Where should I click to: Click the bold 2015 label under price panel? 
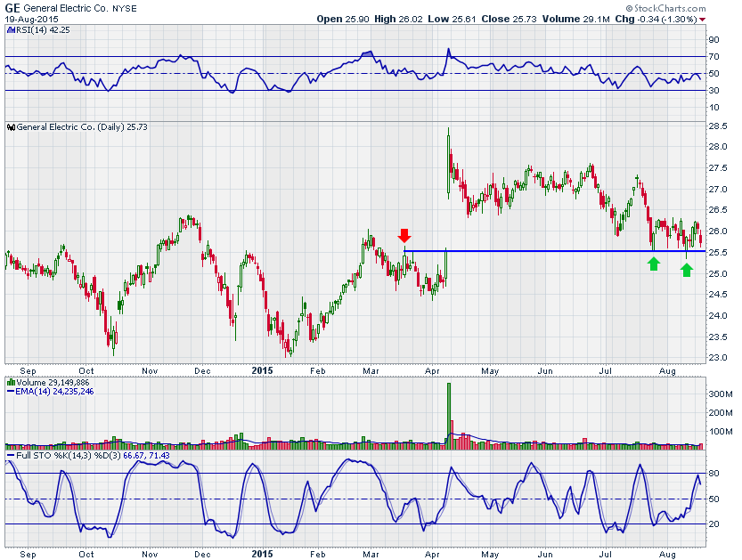(262, 370)
